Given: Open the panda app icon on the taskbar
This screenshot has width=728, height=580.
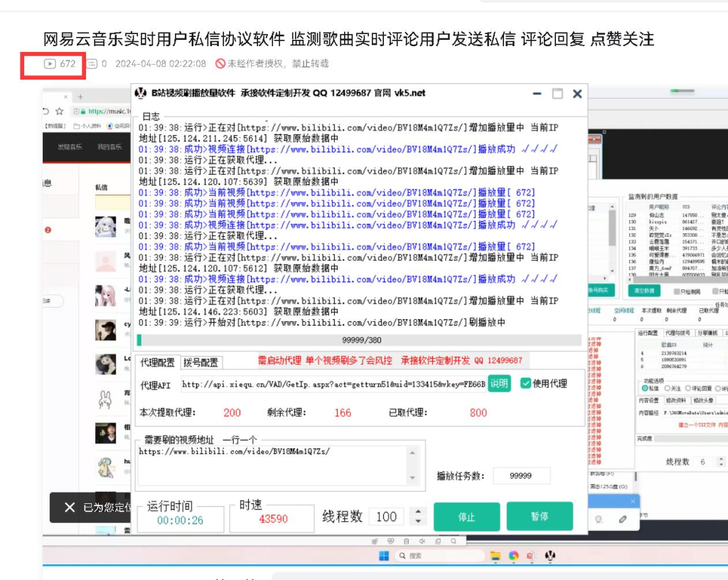Looking at the screenshot, I should coord(550,556).
